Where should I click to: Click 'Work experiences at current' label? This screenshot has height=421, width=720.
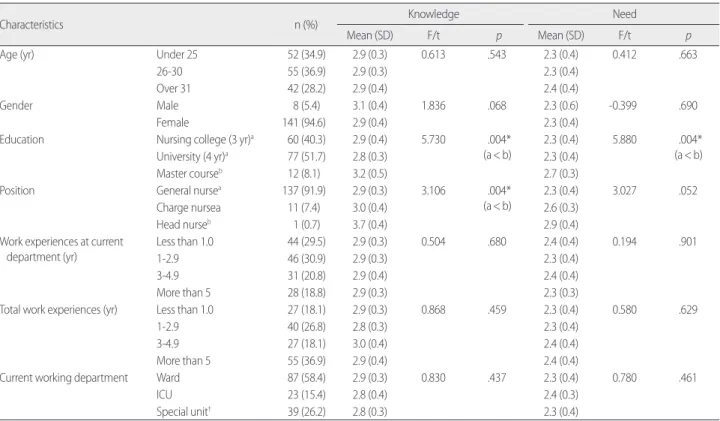click(62, 242)
